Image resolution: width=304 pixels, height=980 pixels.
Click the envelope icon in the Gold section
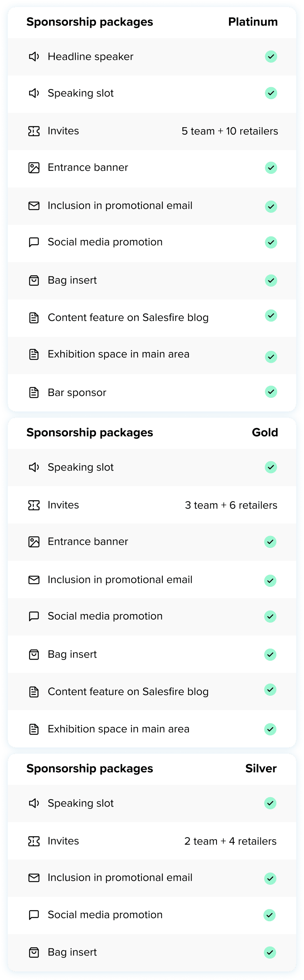tap(34, 580)
